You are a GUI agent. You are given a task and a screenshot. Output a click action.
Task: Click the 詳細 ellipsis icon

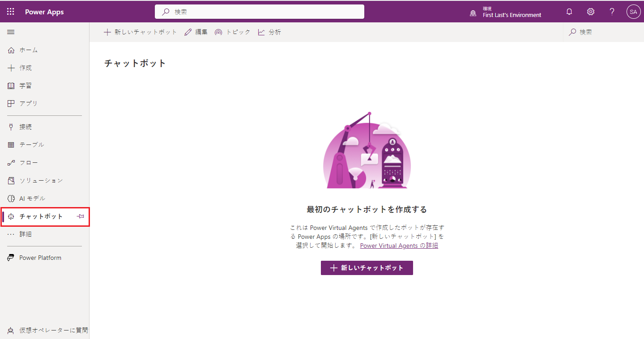tap(12, 234)
